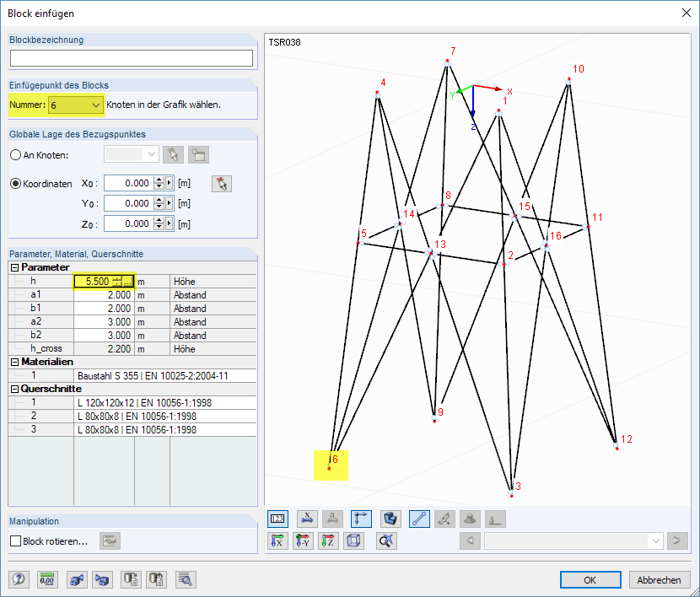This screenshot has width=700, height=597.
Task: Click the blue block with inward arrow icon
Action: coord(102,579)
